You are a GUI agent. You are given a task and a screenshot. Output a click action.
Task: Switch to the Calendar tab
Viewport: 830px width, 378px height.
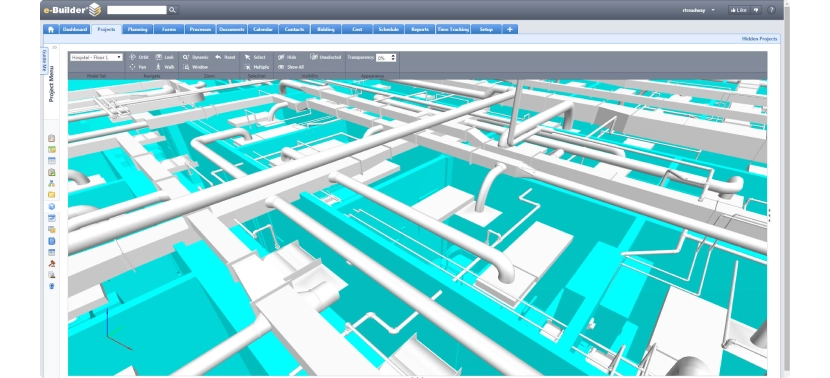(263, 30)
